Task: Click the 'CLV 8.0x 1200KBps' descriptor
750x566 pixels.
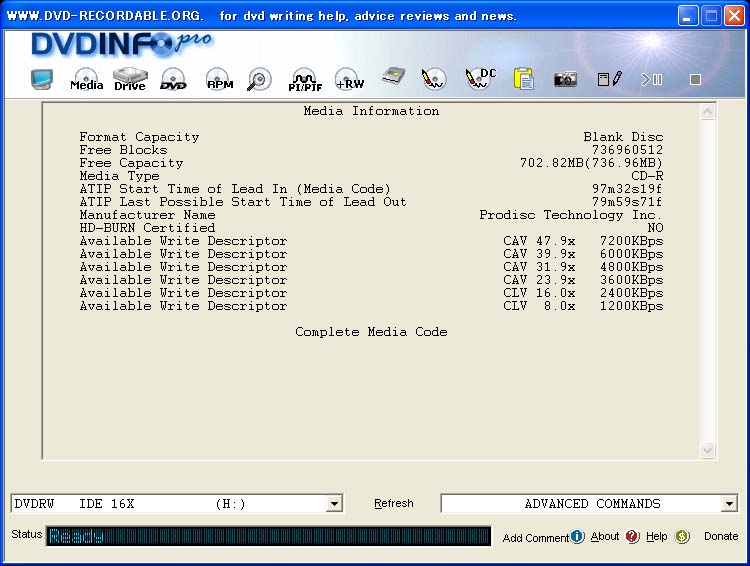Action: [583, 306]
